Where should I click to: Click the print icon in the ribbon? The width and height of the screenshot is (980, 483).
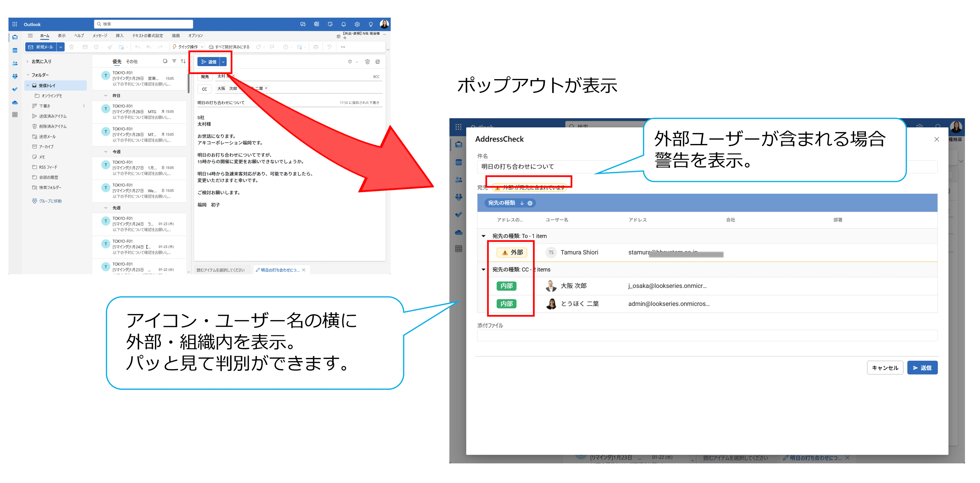click(316, 47)
